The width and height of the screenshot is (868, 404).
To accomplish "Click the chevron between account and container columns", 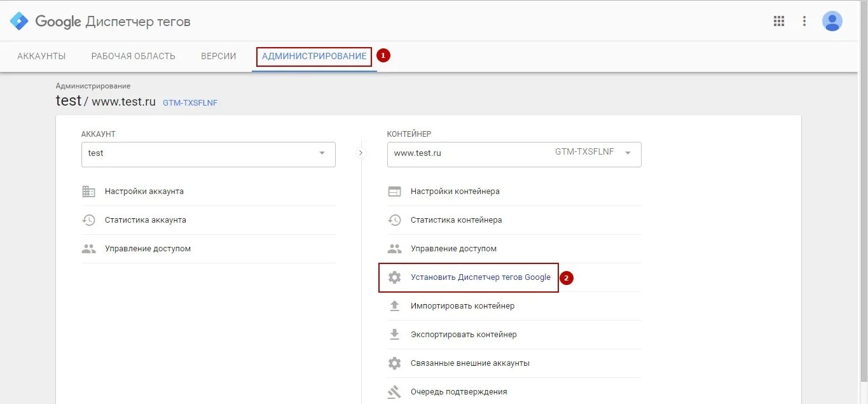I will tap(361, 153).
